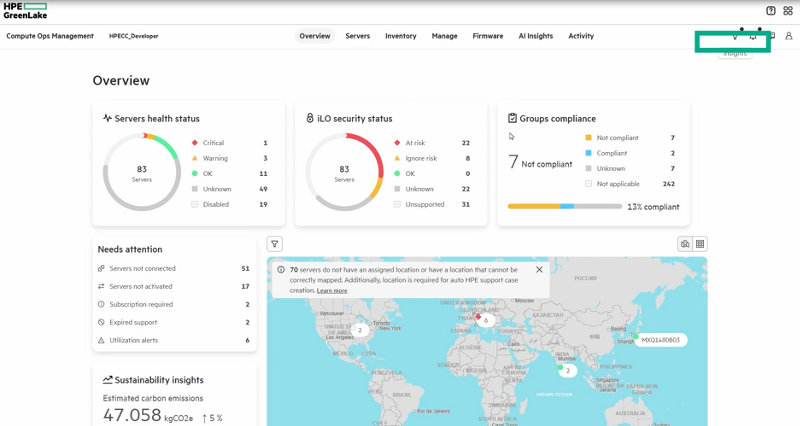The height and width of the screenshot is (426, 800).
Task: Click the blue Compliant legend swatch
Action: (x=588, y=153)
